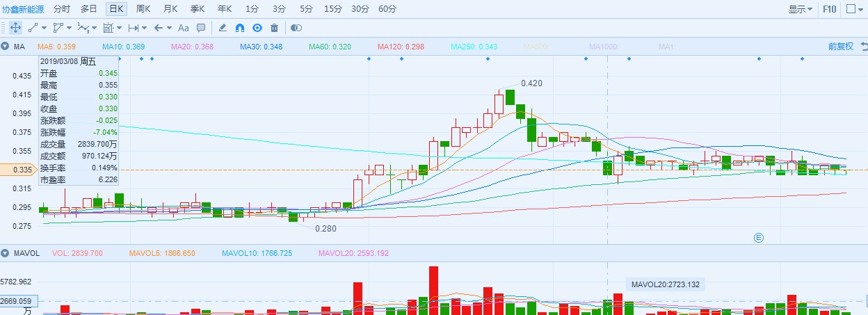Add a comment bubble annotation
The height and width of the screenshot is (315, 868).
pyautogui.click(x=201, y=28)
